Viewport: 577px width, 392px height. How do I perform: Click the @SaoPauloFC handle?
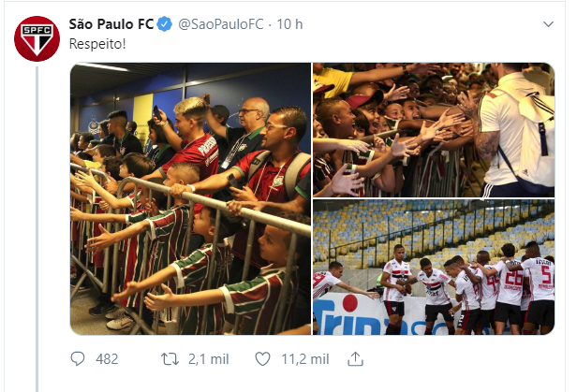pos(221,24)
